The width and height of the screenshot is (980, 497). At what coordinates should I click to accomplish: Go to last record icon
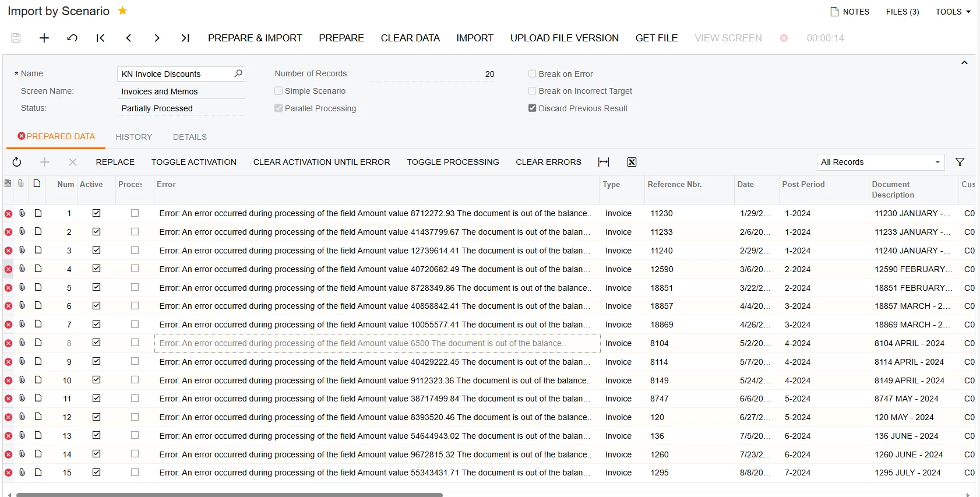coord(185,38)
